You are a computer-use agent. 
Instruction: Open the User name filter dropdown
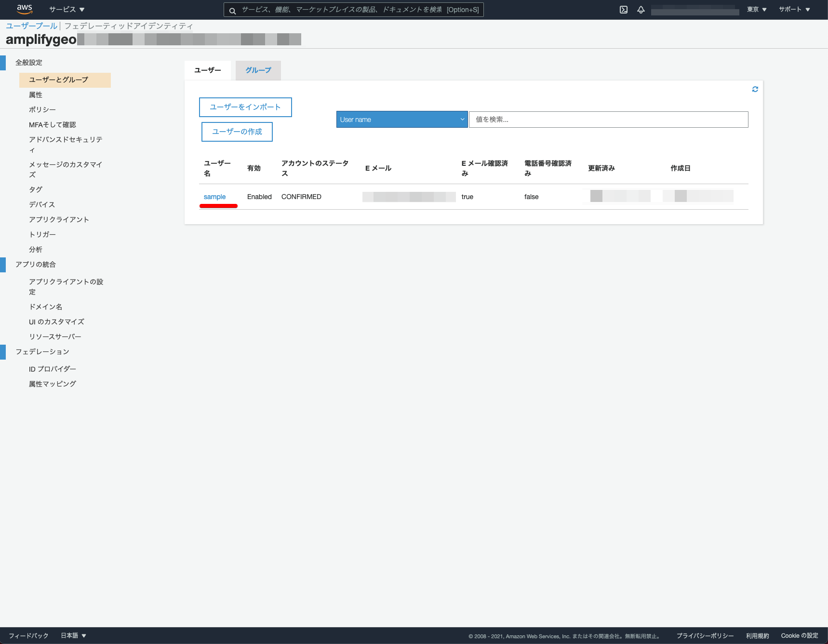click(x=402, y=120)
